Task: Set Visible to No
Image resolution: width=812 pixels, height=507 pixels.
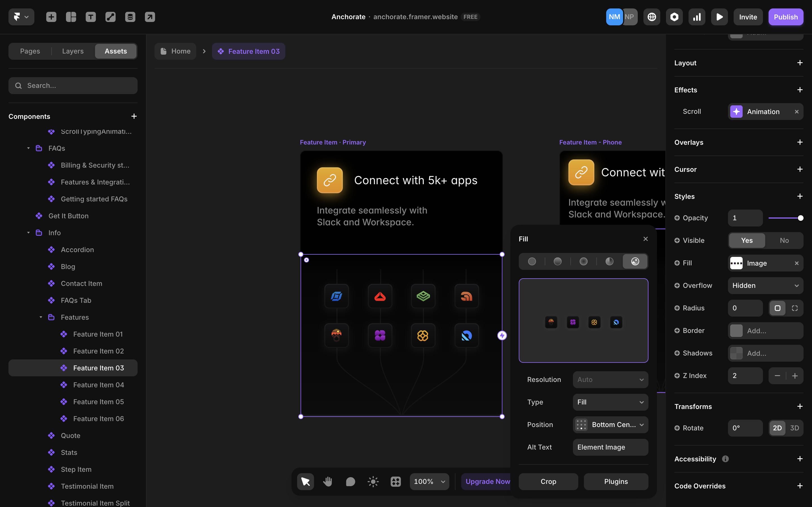Action: pyautogui.click(x=784, y=241)
